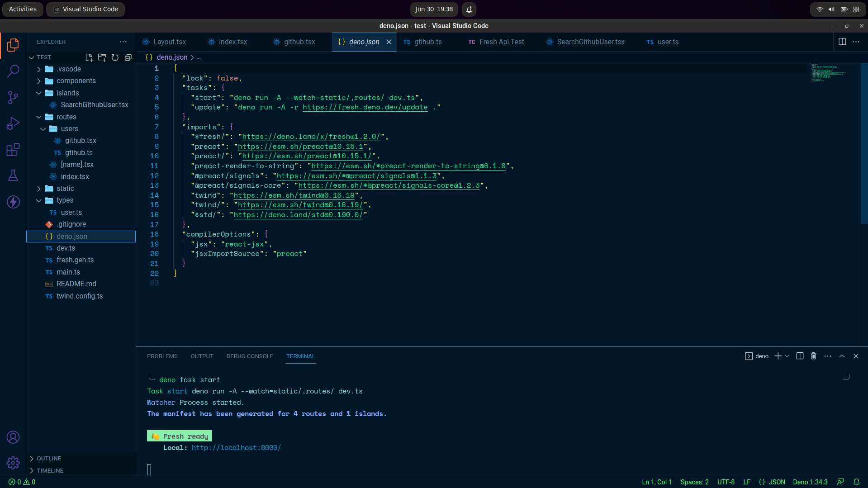This screenshot has width=868, height=488.
Task: Collapse the islands folder
Action: (81, 93)
